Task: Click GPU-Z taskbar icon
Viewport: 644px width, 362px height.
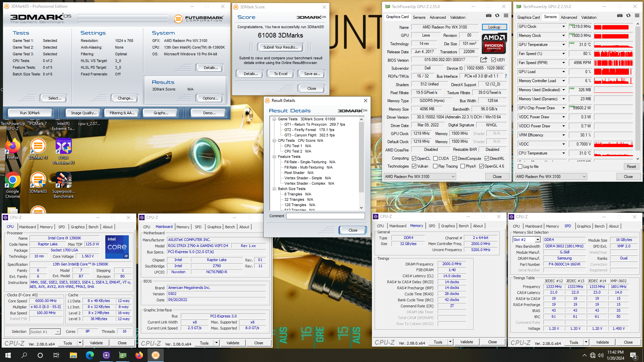Action: point(123,355)
